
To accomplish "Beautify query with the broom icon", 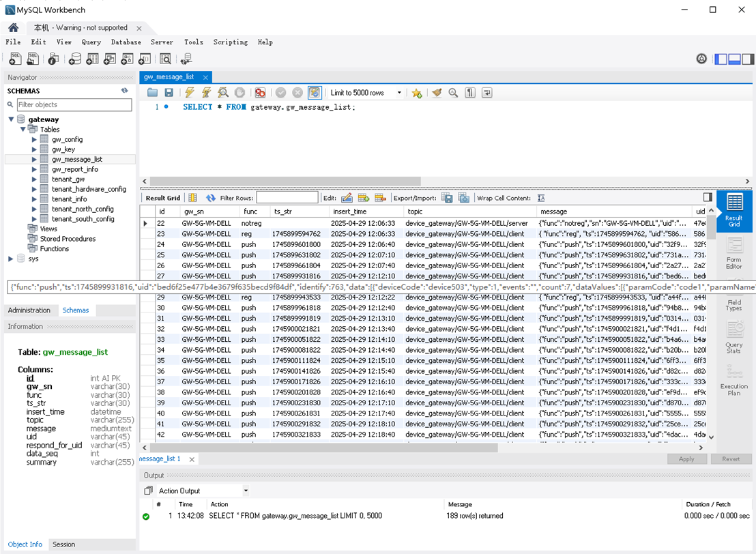I will (x=437, y=93).
